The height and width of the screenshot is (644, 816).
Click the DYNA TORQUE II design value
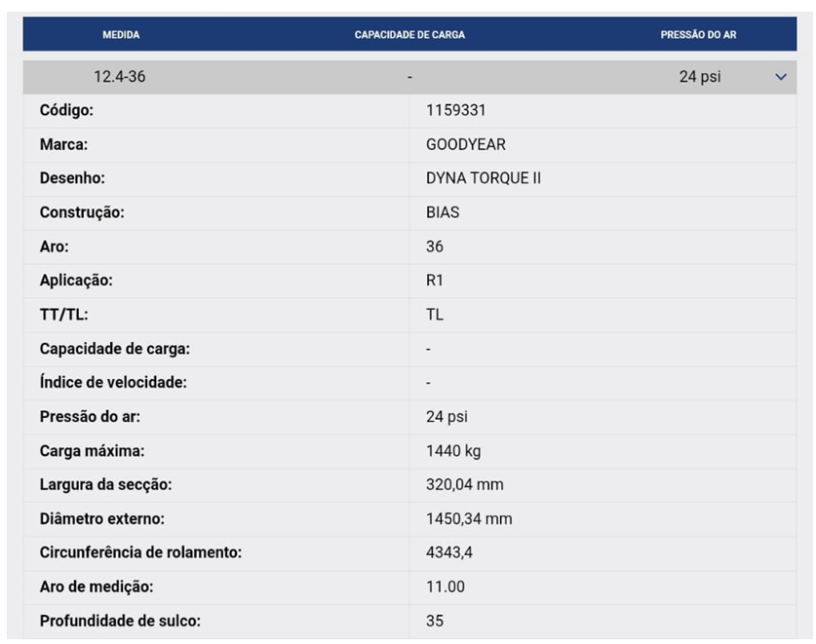(x=484, y=178)
